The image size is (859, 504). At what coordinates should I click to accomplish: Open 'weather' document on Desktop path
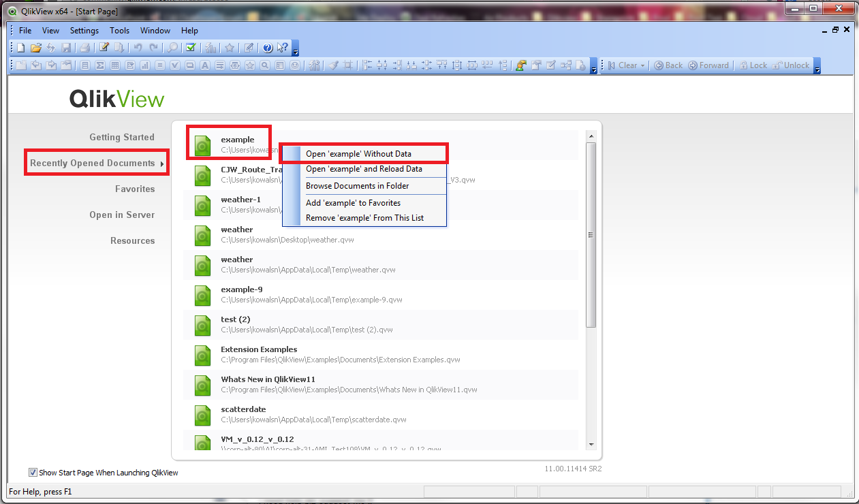pyautogui.click(x=381, y=234)
